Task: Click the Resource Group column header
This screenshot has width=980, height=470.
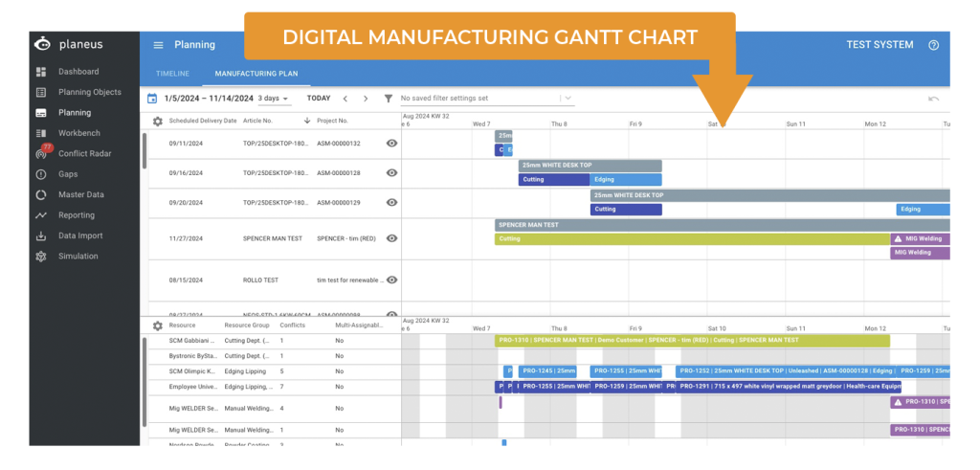Action: [247, 325]
